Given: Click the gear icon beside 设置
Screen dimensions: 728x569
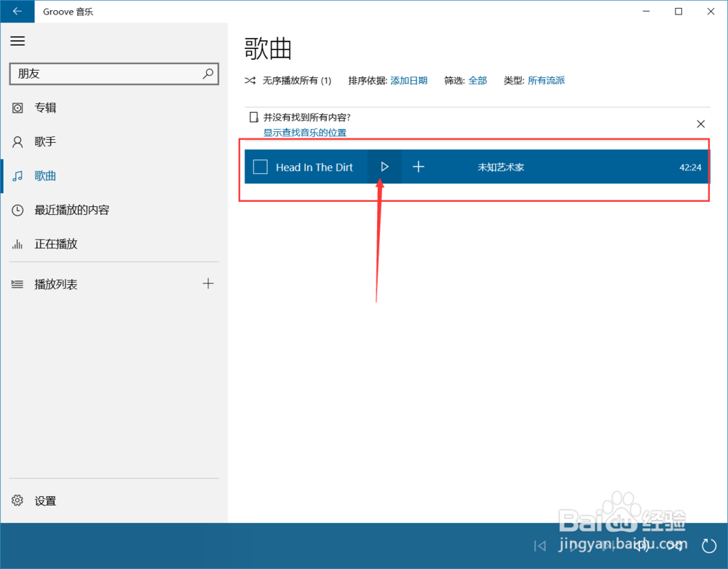Looking at the screenshot, I should coord(17,501).
